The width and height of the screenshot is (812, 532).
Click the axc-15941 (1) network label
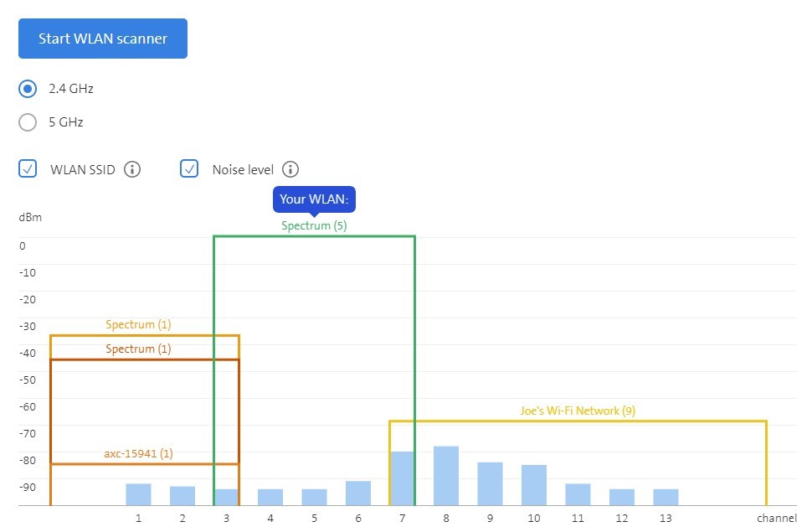click(x=138, y=453)
